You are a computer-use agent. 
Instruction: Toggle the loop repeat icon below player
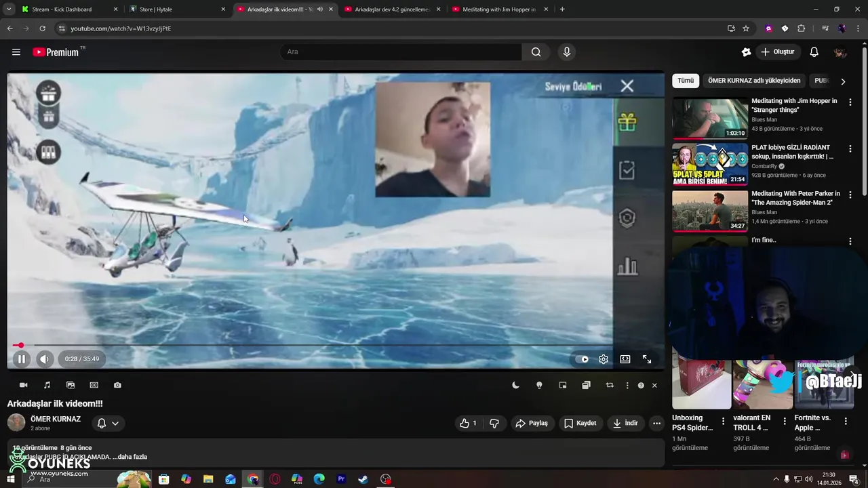pos(610,385)
